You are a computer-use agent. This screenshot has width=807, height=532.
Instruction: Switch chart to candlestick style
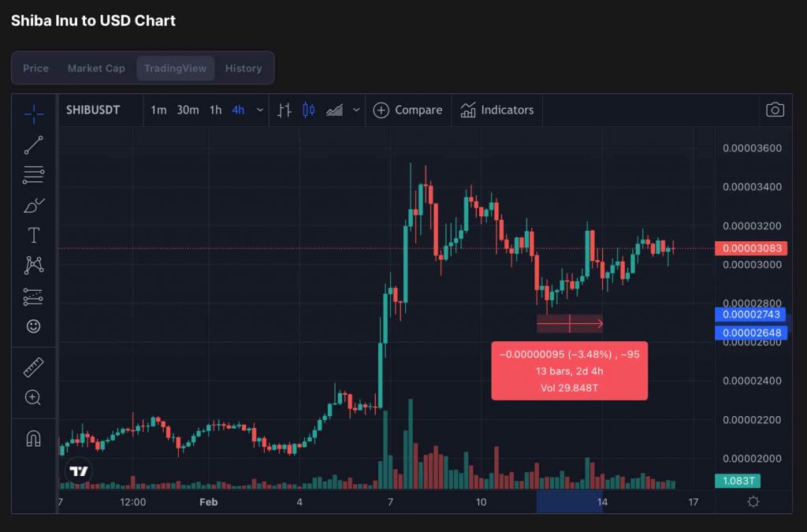tap(308, 110)
